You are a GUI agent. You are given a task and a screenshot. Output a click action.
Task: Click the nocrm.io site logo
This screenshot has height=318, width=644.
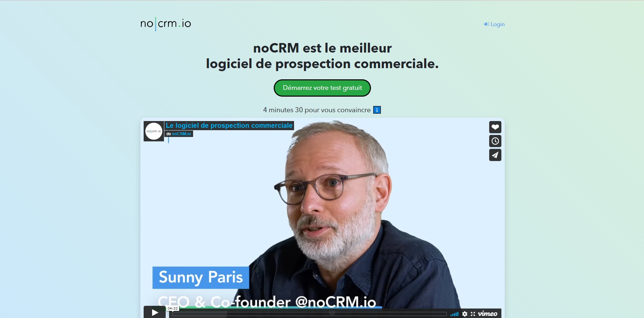(x=166, y=24)
